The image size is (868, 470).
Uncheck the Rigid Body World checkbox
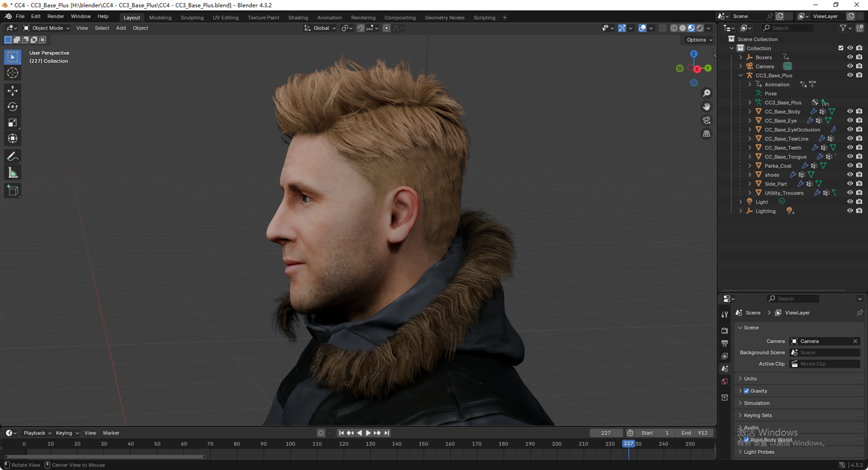coord(746,440)
